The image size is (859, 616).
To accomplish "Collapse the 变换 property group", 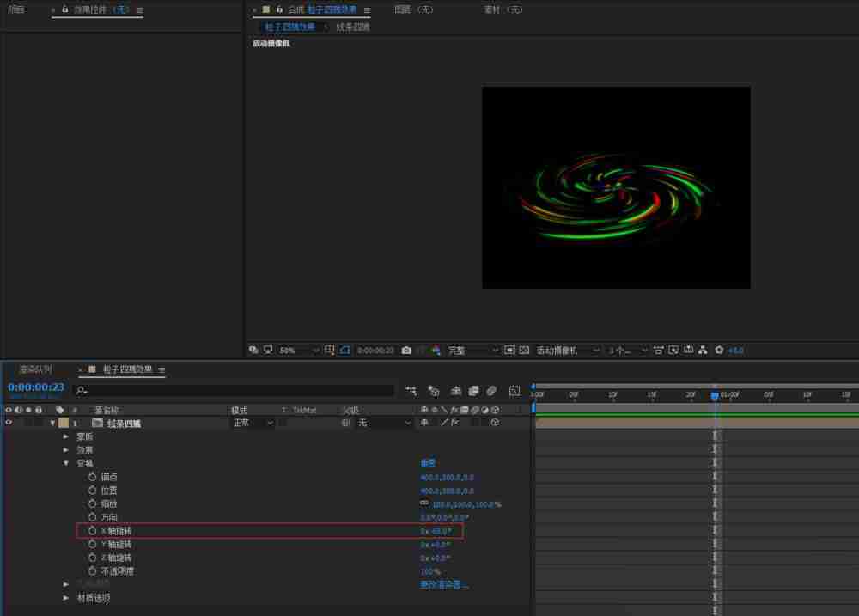I will [x=67, y=463].
